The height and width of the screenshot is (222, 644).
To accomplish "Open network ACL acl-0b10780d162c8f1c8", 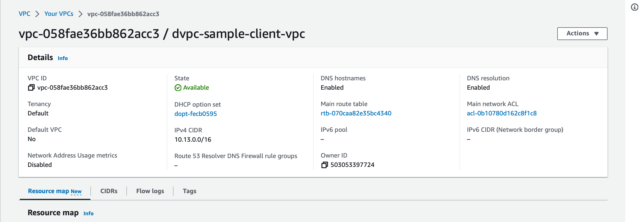I will 502,113.
